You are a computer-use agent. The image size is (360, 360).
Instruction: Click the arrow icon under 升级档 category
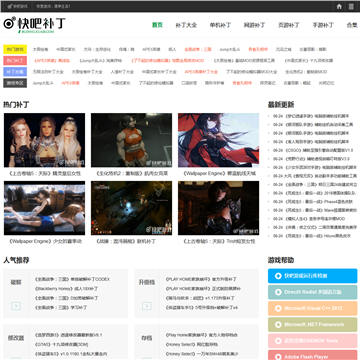tap(147, 306)
